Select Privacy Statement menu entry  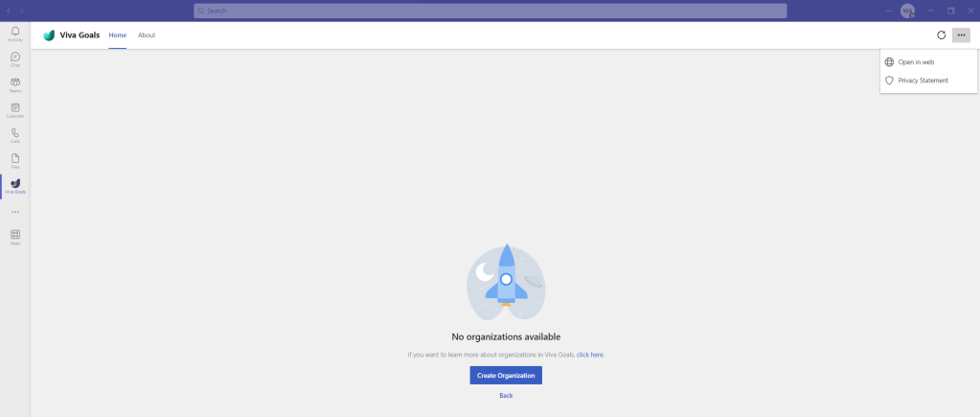923,81
